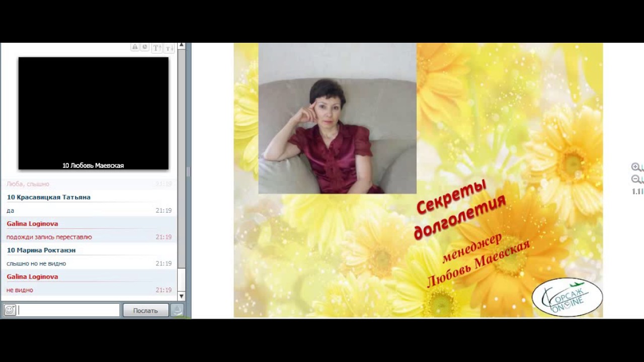Viewport: 644px width, 362px height.
Task: Zoom in on the presentation slide
Action: tap(637, 167)
